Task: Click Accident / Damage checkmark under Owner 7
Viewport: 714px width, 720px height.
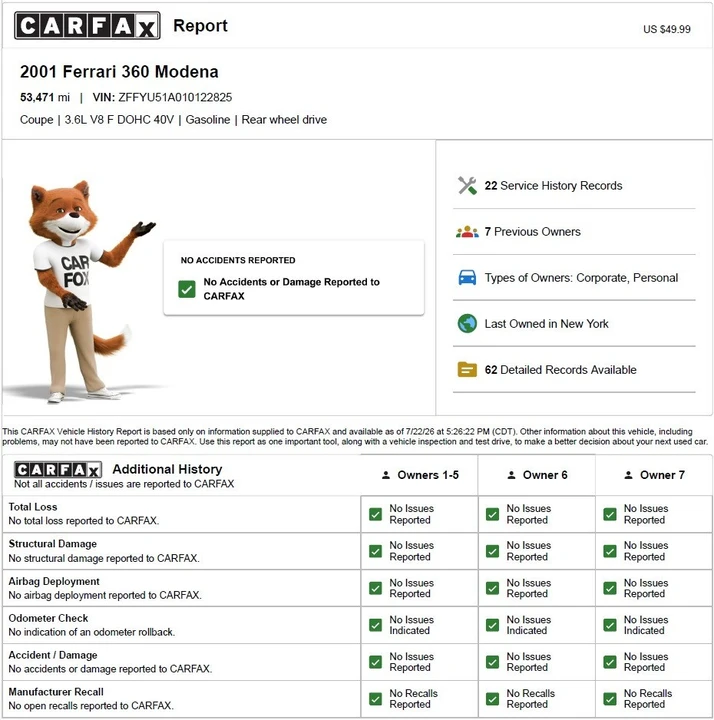Action: click(610, 662)
